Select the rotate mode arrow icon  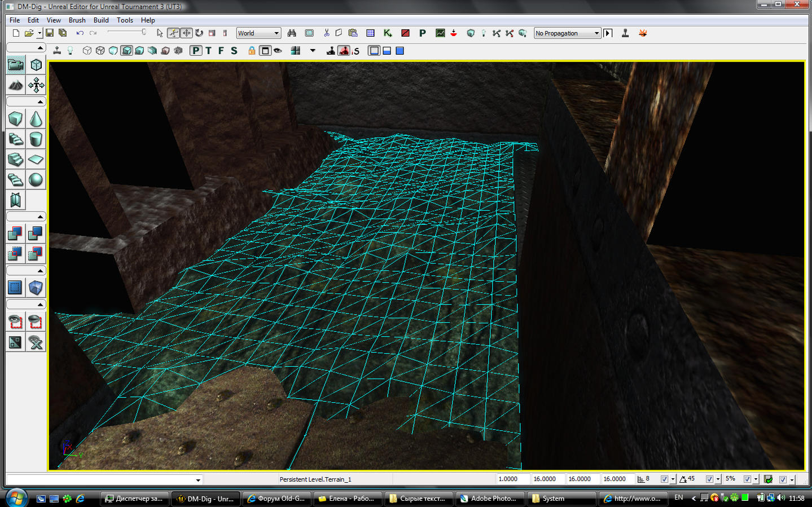tap(199, 33)
